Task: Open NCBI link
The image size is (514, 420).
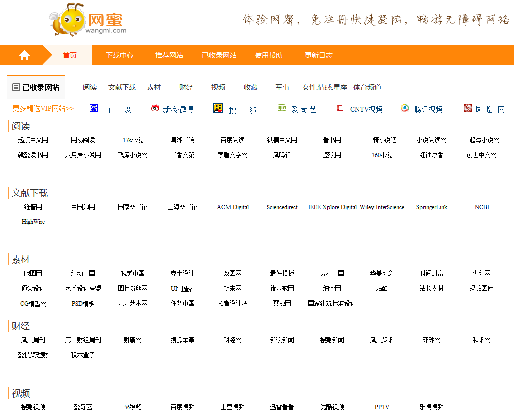Action: tap(482, 207)
